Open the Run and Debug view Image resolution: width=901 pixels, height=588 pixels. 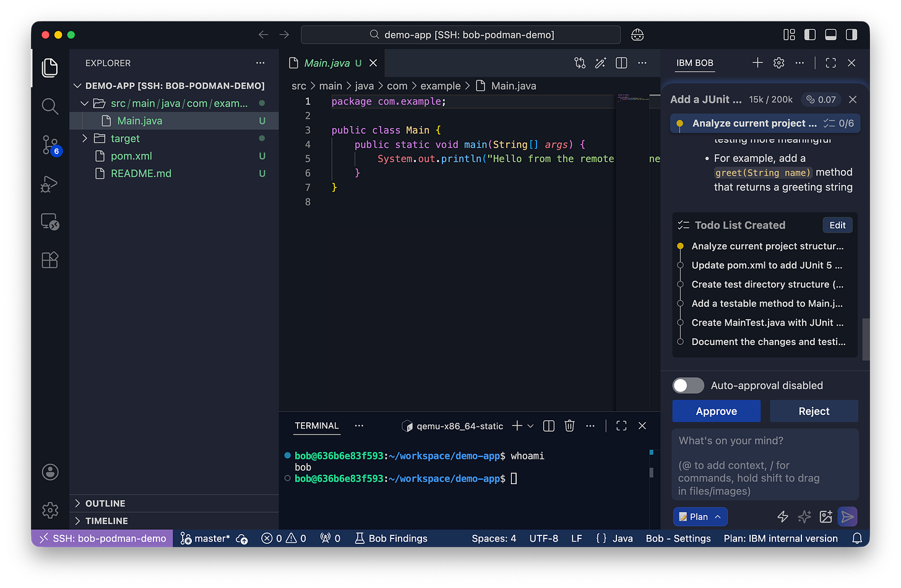click(50, 184)
